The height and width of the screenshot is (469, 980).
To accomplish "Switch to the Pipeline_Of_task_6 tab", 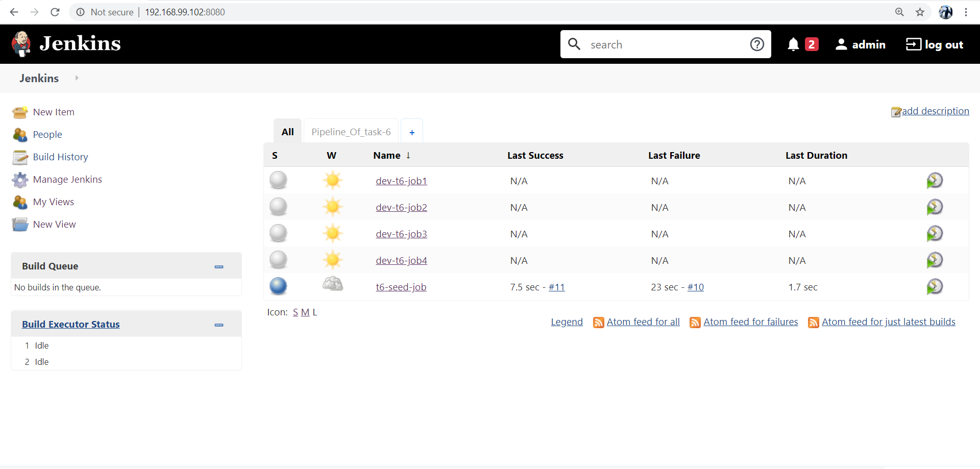I will click(x=351, y=132).
